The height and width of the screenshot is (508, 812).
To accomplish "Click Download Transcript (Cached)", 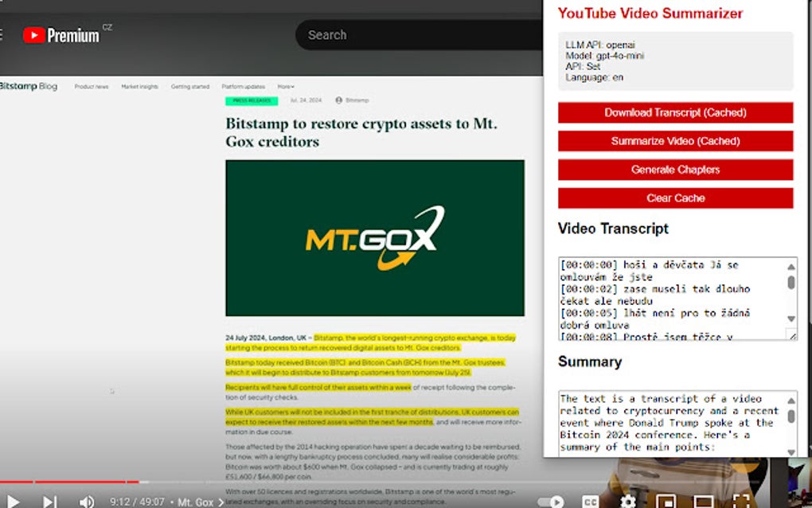I will pos(675,112).
